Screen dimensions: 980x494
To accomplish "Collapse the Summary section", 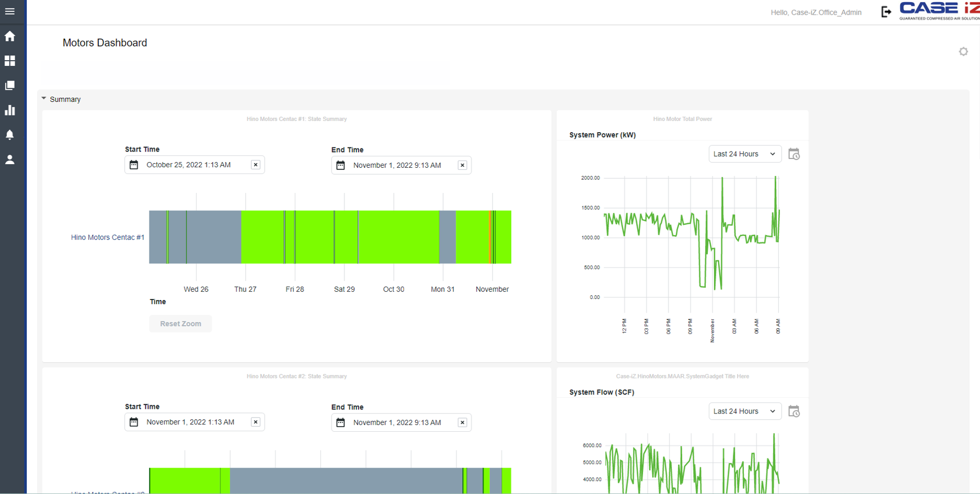I will [44, 98].
